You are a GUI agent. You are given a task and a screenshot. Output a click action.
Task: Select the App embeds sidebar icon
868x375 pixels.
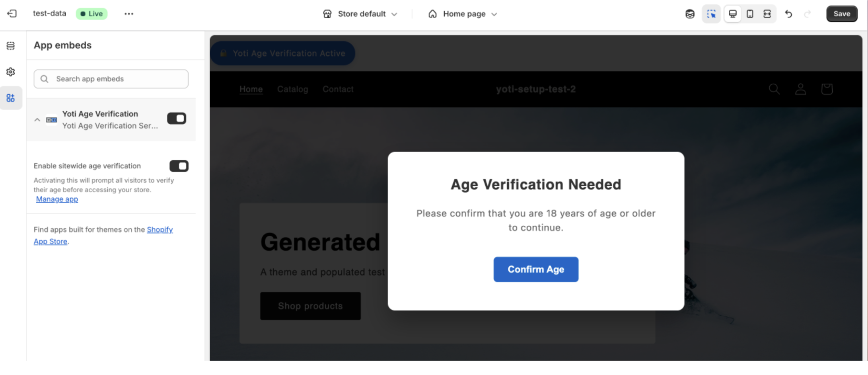[x=11, y=98]
